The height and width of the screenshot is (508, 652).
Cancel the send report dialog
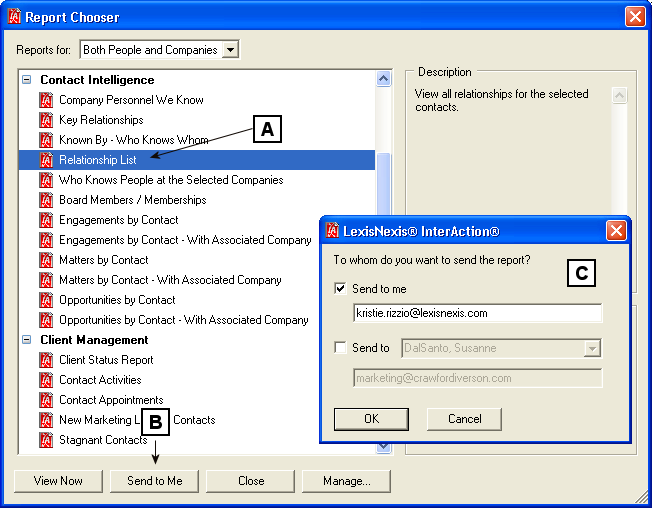click(464, 419)
